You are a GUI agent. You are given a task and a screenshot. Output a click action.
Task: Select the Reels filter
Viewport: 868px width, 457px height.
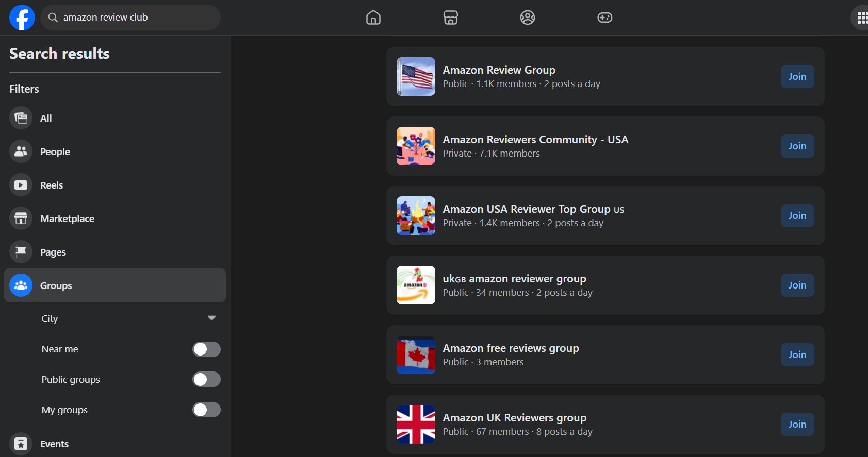click(52, 185)
